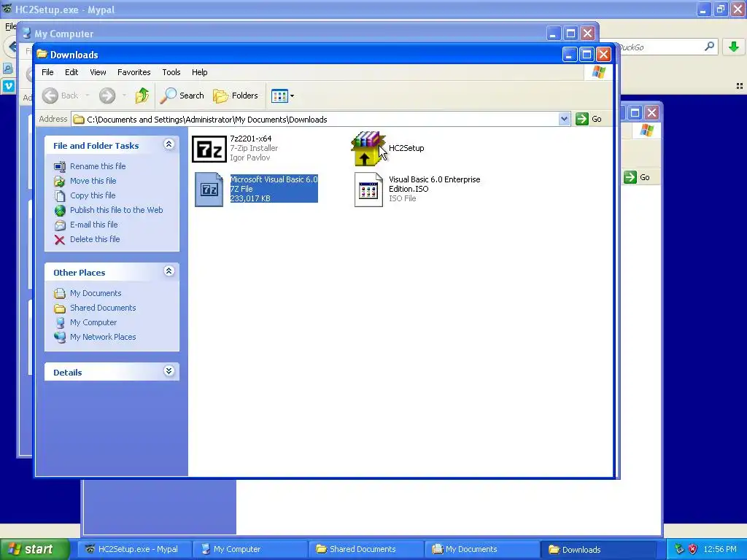
Task: Click the Rename this file icon
Action: (x=60, y=167)
